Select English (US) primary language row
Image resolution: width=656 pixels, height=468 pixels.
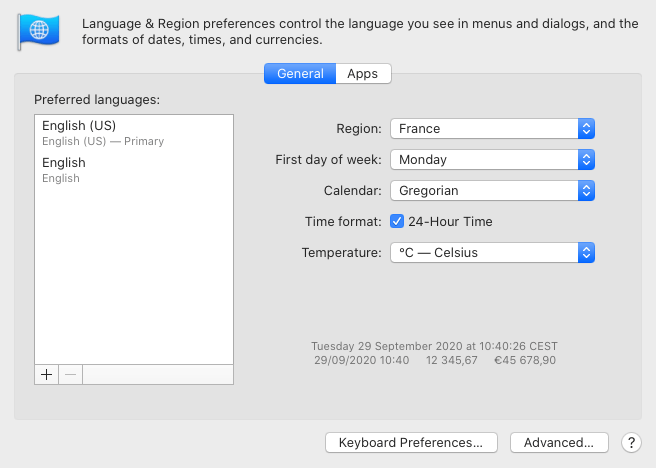(x=134, y=133)
